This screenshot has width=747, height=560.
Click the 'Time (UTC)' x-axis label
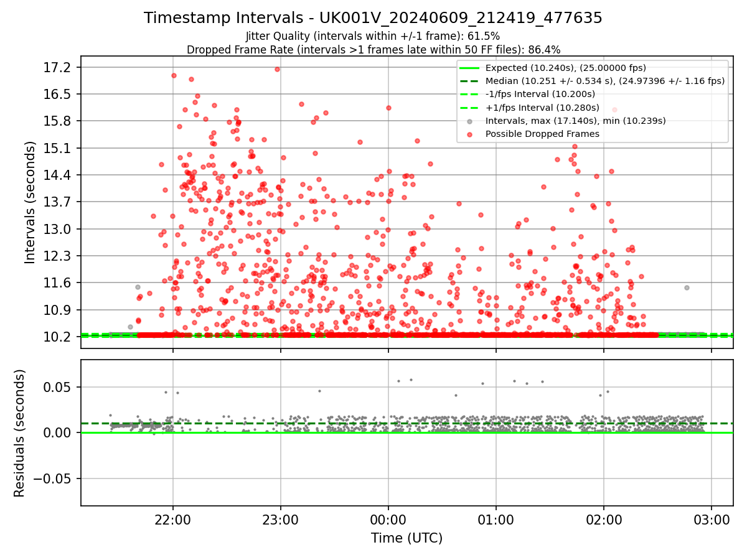click(406, 538)
